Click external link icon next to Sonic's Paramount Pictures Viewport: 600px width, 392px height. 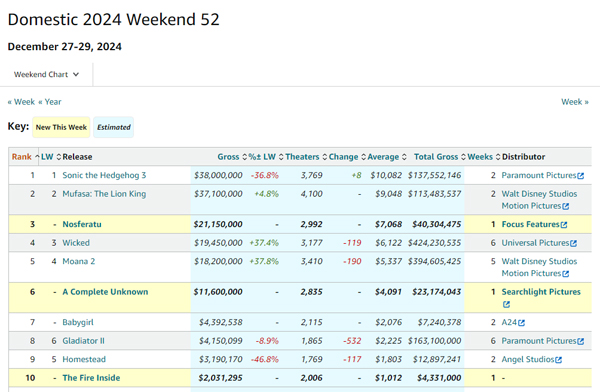[580, 176]
